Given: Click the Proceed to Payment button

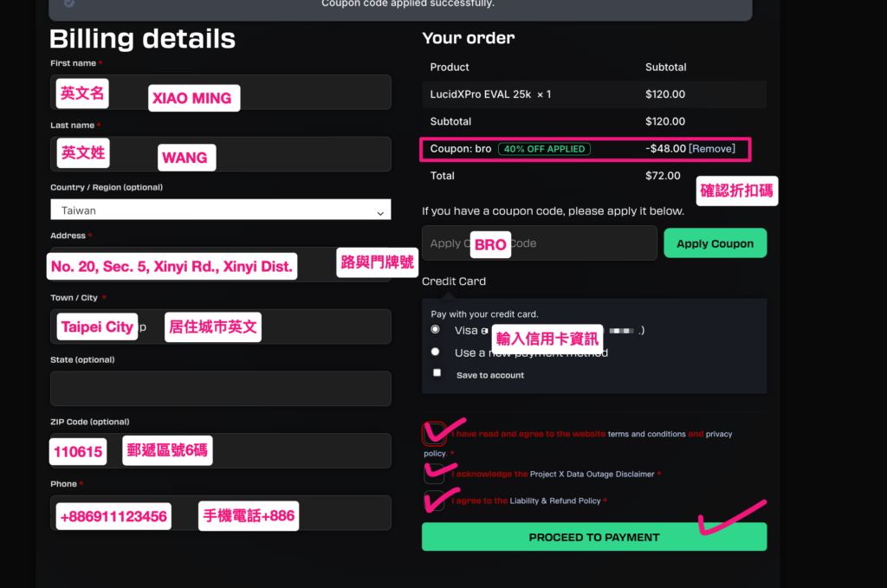Looking at the screenshot, I should point(594,537).
